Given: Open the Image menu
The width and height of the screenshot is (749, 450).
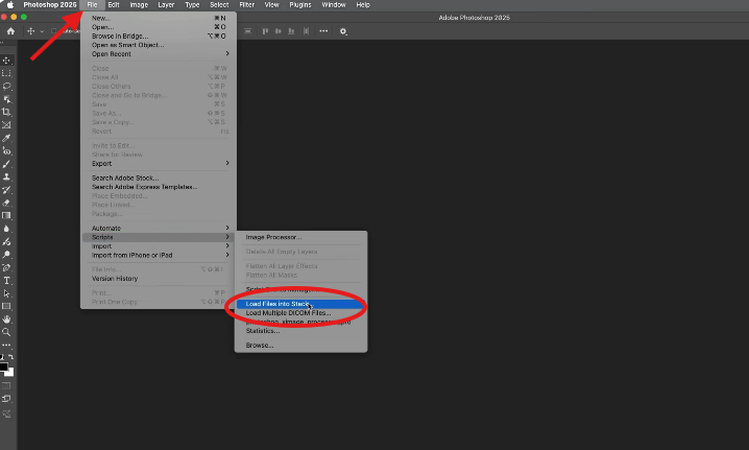Looking at the screenshot, I should (x=139, y=5).
